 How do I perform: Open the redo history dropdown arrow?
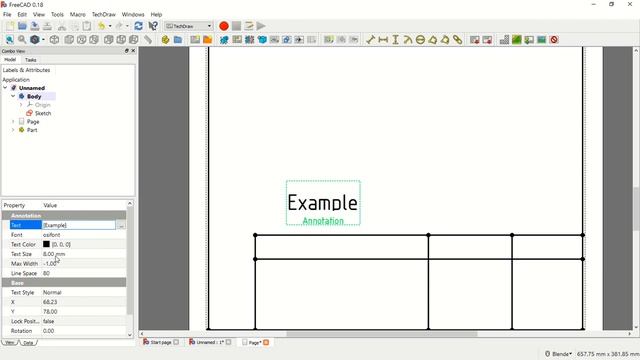coord(127,26)
